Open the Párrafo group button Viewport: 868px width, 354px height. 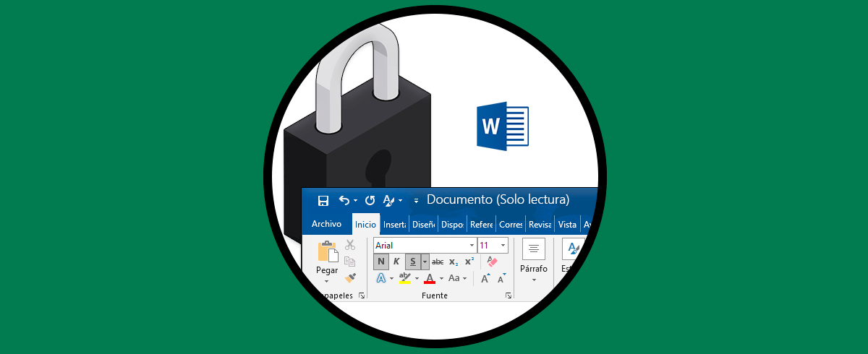[x=534, y=261]
